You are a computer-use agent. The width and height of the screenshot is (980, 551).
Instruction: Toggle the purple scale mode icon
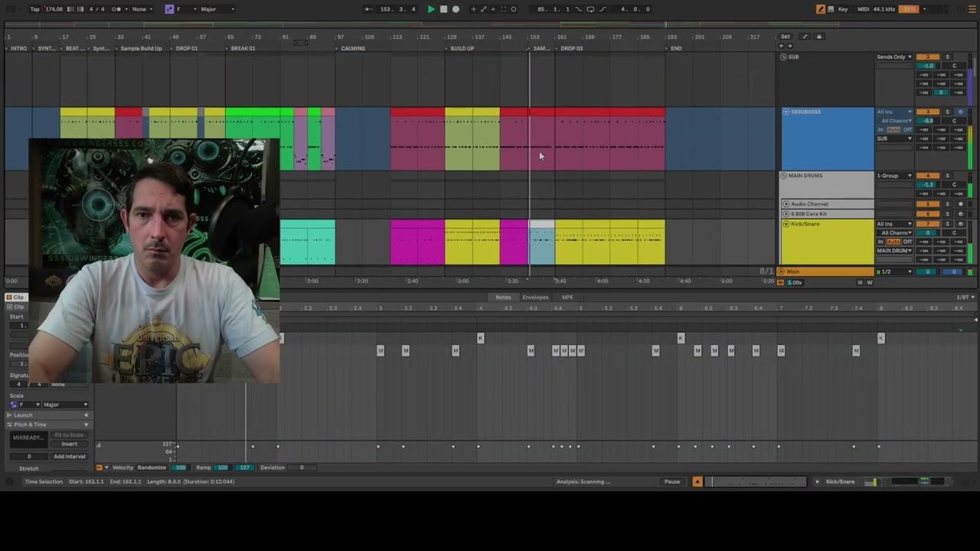click(169, 9)
